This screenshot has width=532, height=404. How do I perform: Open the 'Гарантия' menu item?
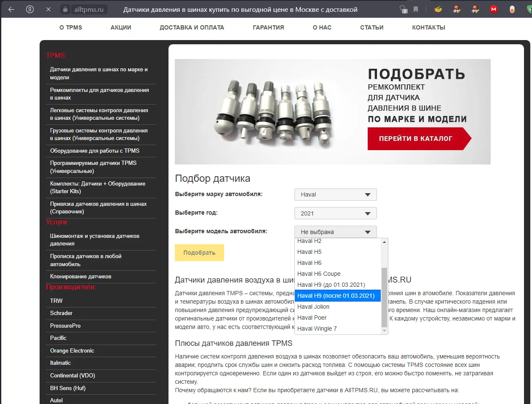268,27
